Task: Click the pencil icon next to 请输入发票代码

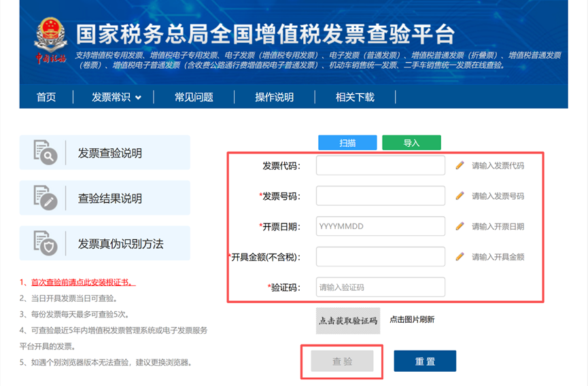Action: (x=460, y=165)
